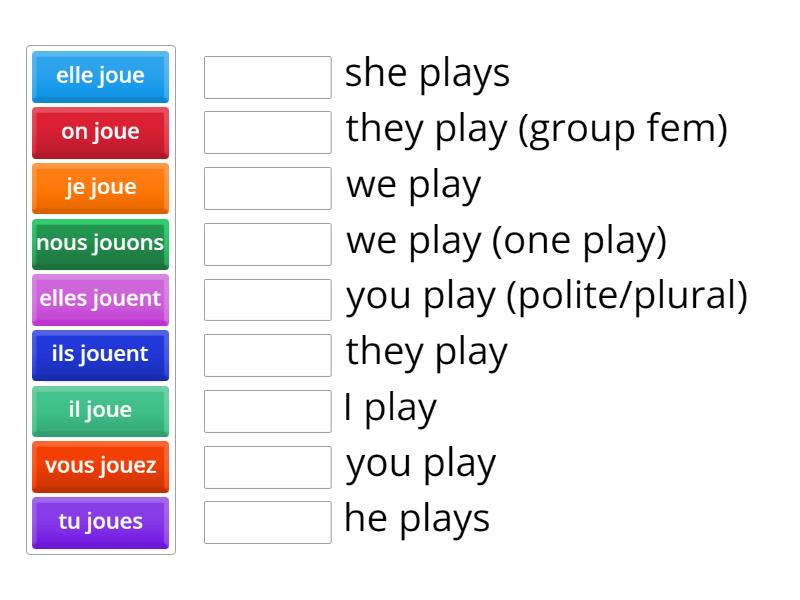Click the 'vous jouez' tile
The image size is (800, 600).
(x=100, y=466)
